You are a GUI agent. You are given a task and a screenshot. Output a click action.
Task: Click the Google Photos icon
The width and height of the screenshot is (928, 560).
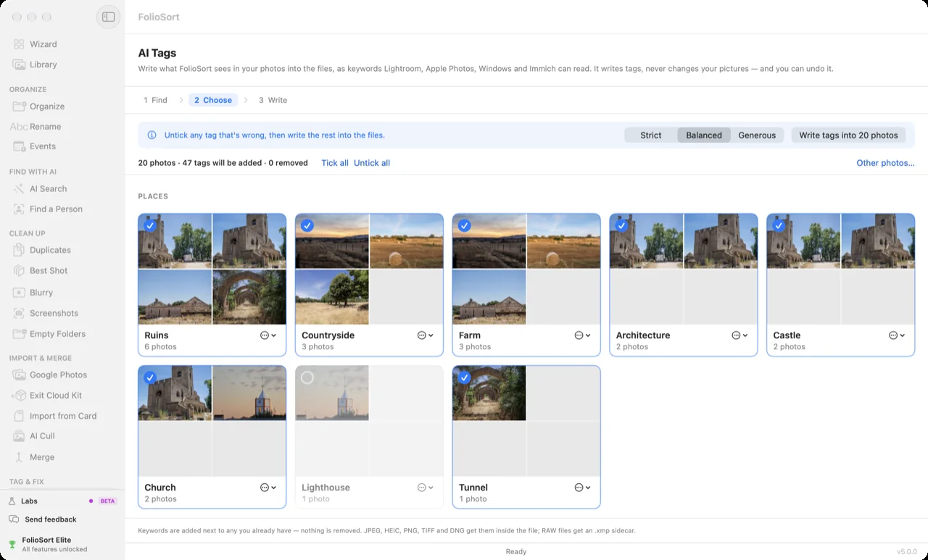pyautogui.click(x=19, y=375)
